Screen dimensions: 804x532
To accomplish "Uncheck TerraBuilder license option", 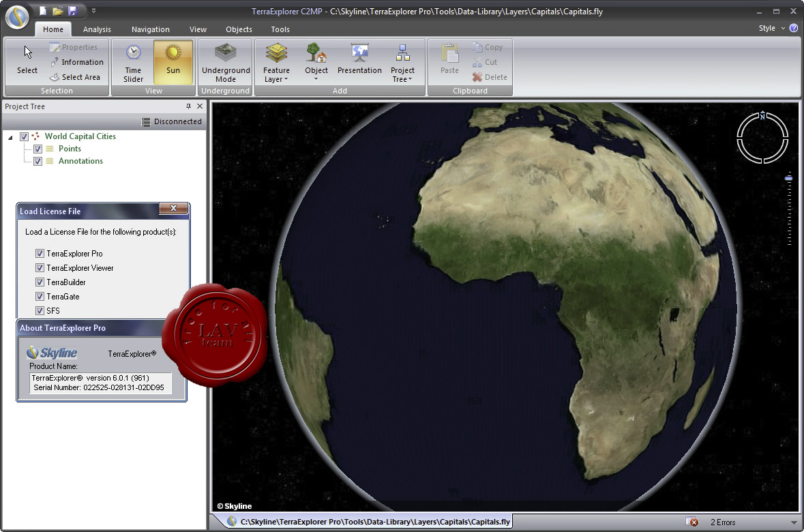I will point(40,282).
